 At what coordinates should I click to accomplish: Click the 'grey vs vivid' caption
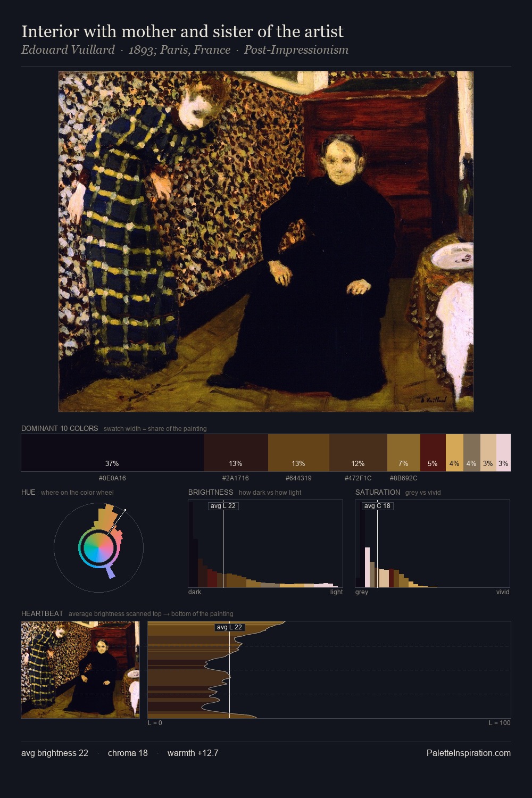click(x=423, y=493)
